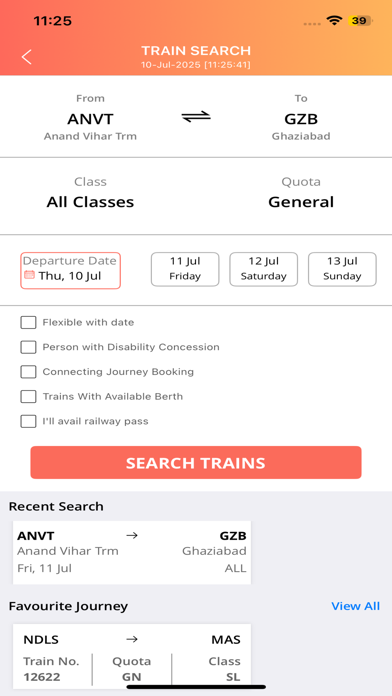The width and height of the screenshot is (392, 696).
Task: Swap From and To stations icon
Action: (196, 117)
